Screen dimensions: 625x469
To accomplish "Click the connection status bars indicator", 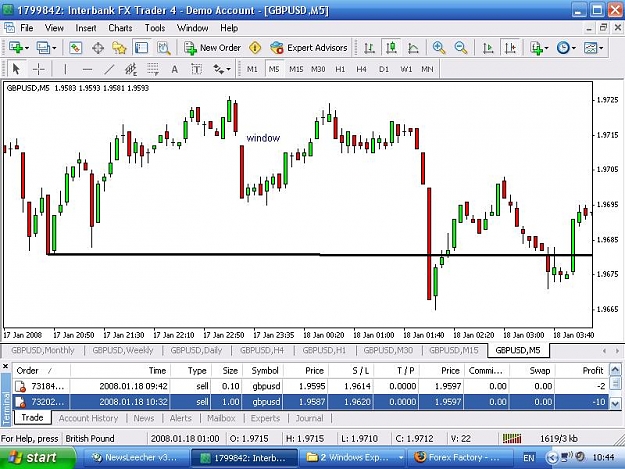I will [x=512, y=438].
